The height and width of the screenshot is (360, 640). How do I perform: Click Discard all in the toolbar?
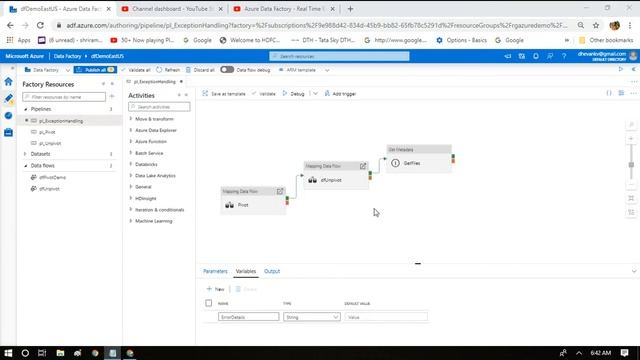(200, 70)
